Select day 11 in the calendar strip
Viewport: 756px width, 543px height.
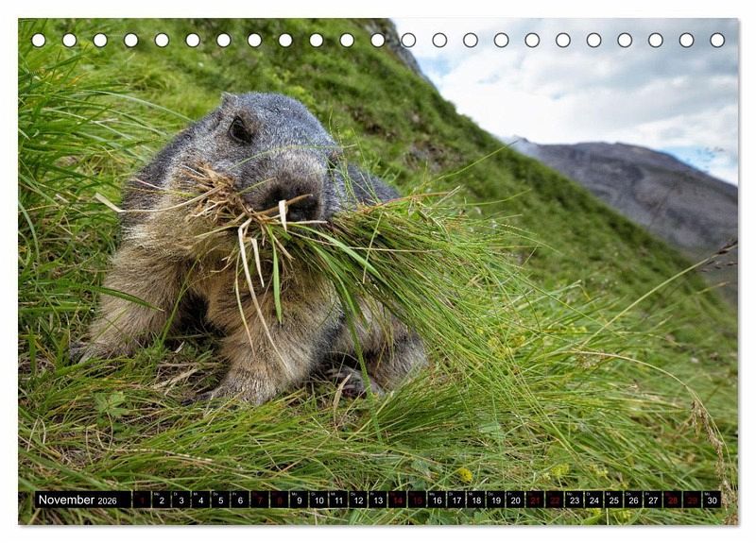click(338, 501)
